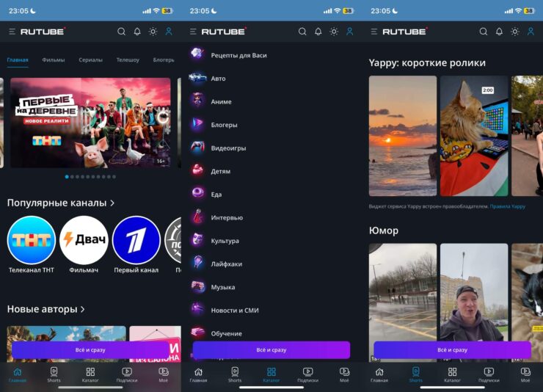Expand the Популярные каналы section chevron

112,203
